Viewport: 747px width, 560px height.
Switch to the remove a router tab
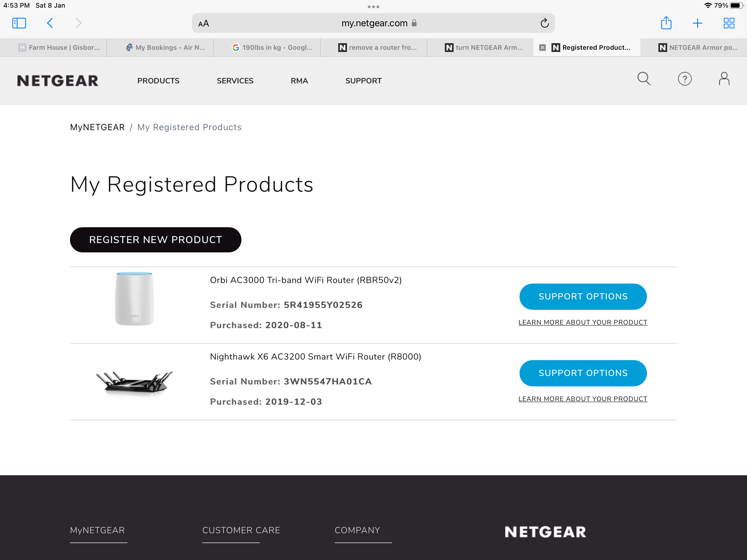374,48
